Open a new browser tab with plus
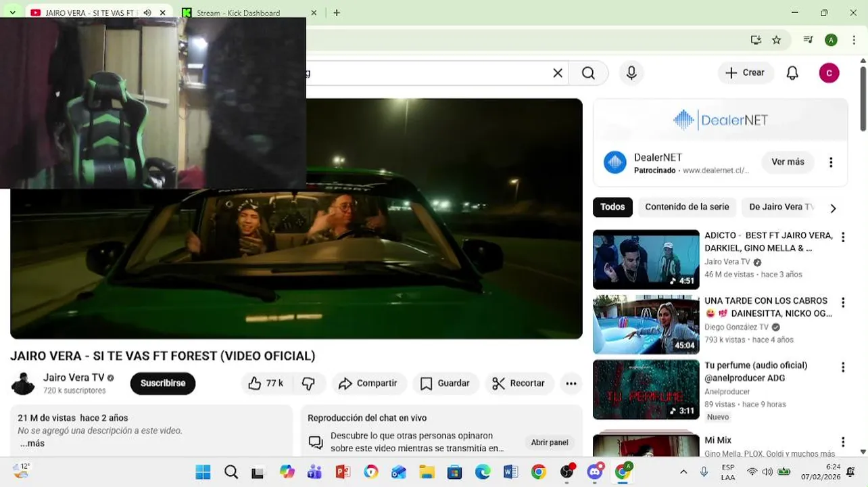868x487 pixels. click(337, 13)
